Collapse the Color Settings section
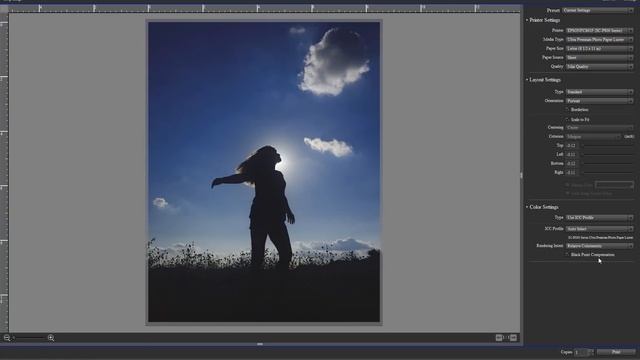Image resolution: width=640 pixels, height=360 pixels. tap(527, 207)
